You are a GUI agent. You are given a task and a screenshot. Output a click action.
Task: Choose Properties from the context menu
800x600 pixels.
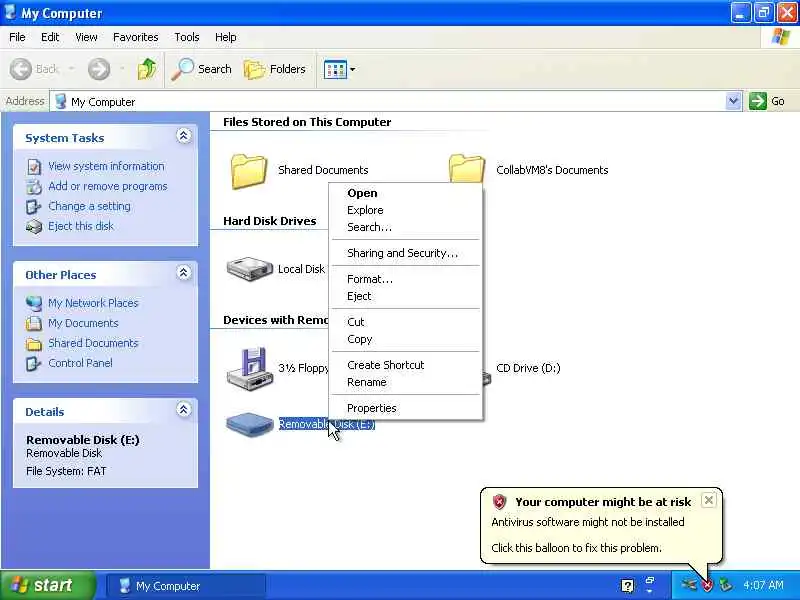pos(406,408)
